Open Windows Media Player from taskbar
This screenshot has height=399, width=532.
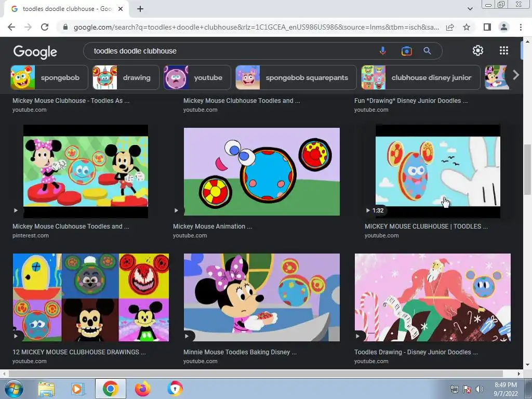(x=78, y=389)
